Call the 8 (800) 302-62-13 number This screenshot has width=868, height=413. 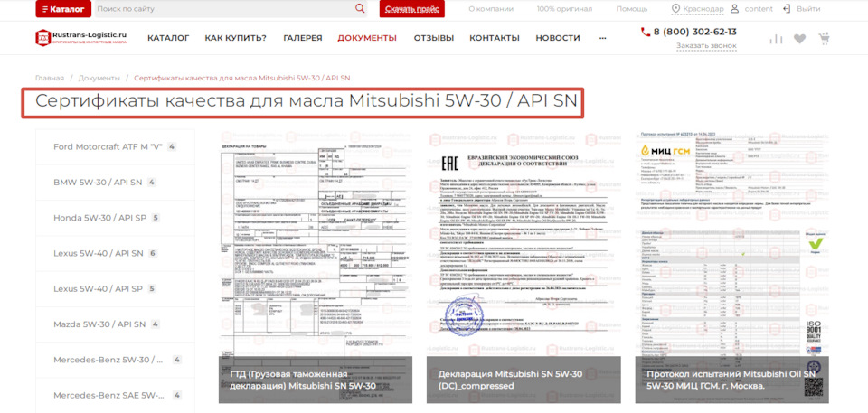(x=695, y=32)
